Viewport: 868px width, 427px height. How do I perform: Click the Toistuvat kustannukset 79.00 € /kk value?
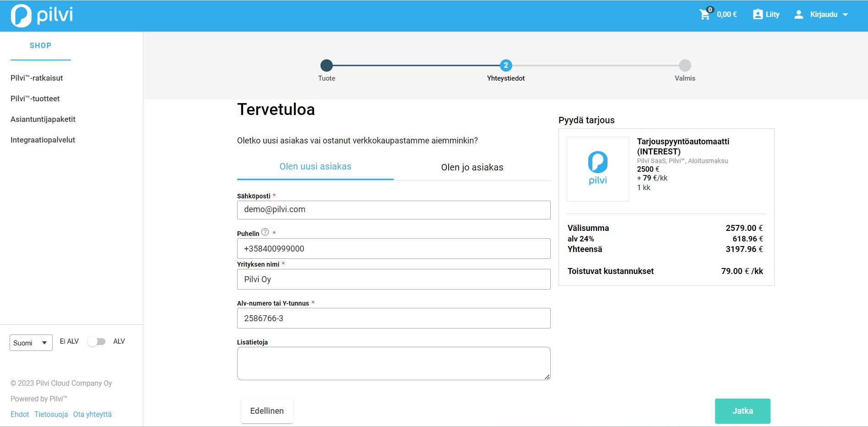742,271
